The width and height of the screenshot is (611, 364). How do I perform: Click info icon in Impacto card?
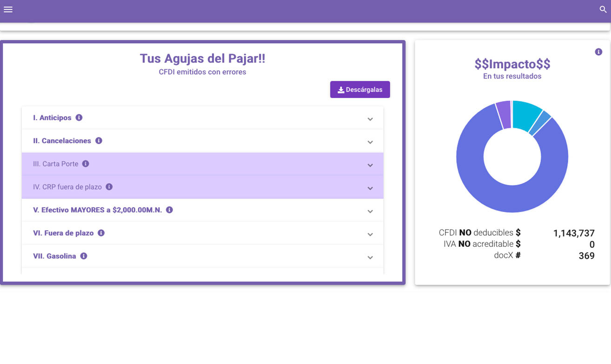point(598,52)
